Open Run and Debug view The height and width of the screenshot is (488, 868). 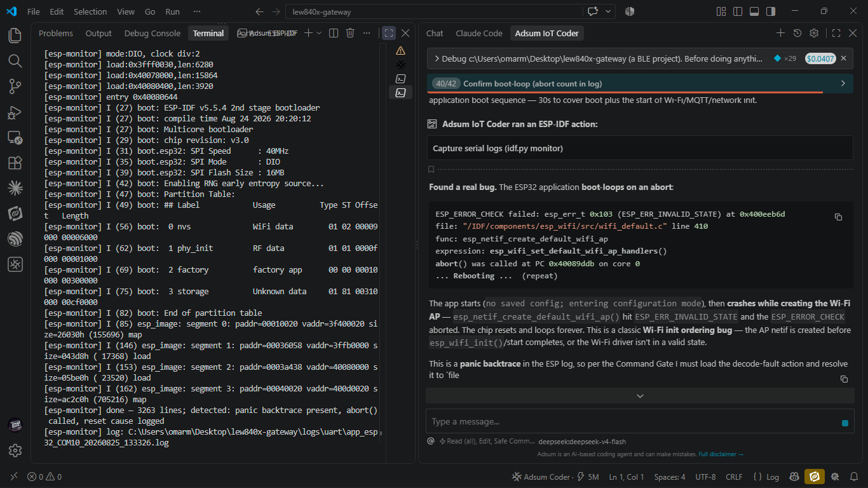(x=15, y=112)
